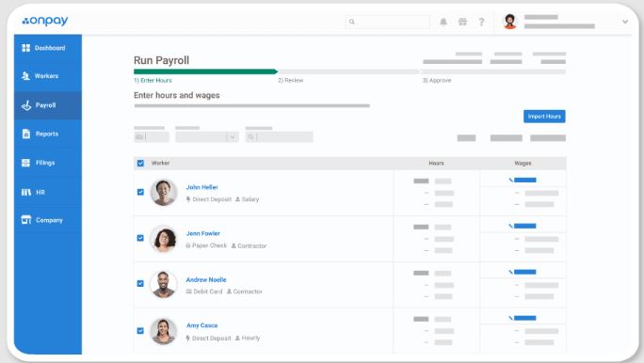Uncheck Amy Casca's checkbox
644x363 pixels.
tap(140, 331)
